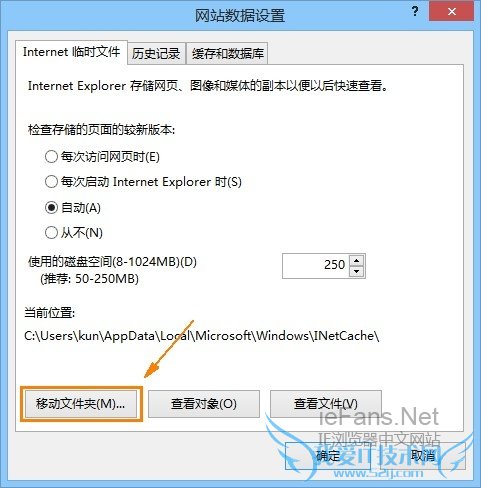Viewport: 481px width, 488px height.
Task: Switch to the 缓存和数据库 tab
Action: [227, 53]
